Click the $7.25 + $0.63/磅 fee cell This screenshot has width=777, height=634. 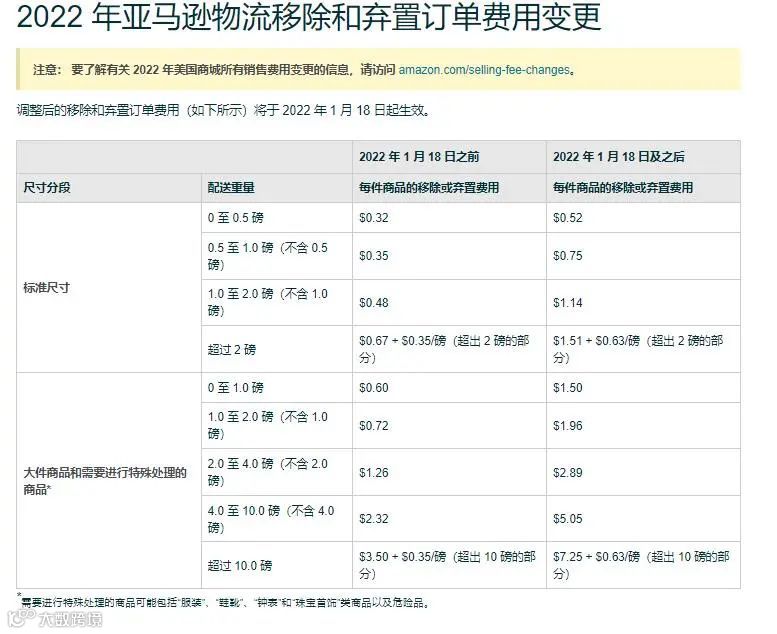[x=641, y=565]
